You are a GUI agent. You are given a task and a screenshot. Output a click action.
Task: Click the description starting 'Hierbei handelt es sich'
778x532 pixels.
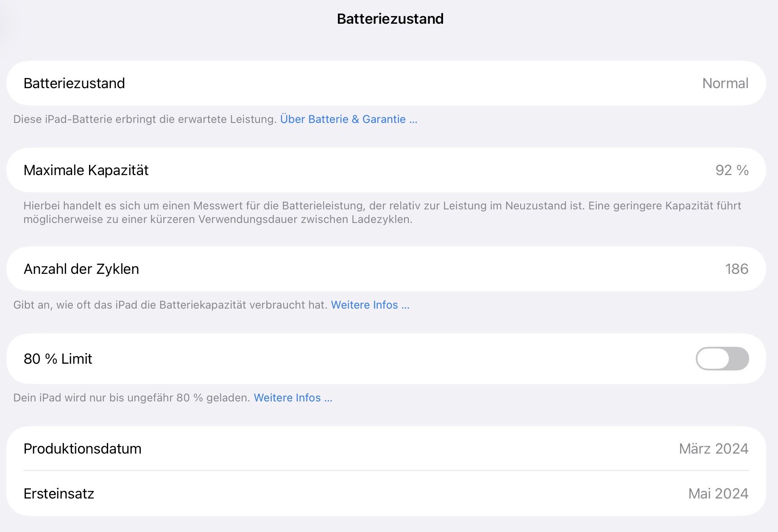382,212
